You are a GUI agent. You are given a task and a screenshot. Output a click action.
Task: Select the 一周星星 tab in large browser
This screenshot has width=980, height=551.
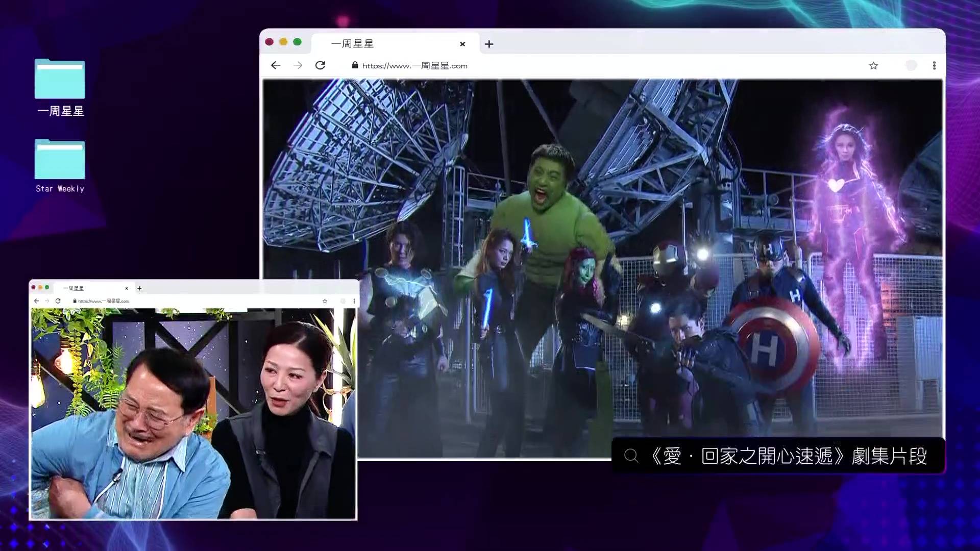pos(395,44)
